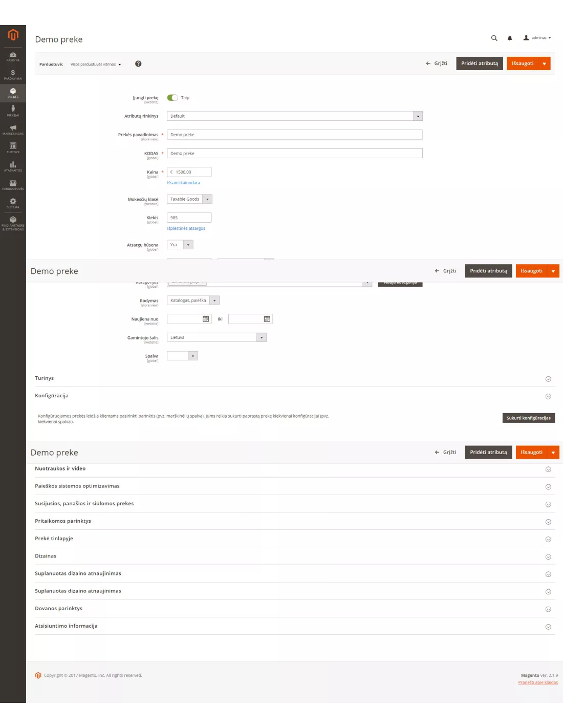Open the Parduotuvės stores menu
This screenshot has width=563, height=728.
coord(13,185)
